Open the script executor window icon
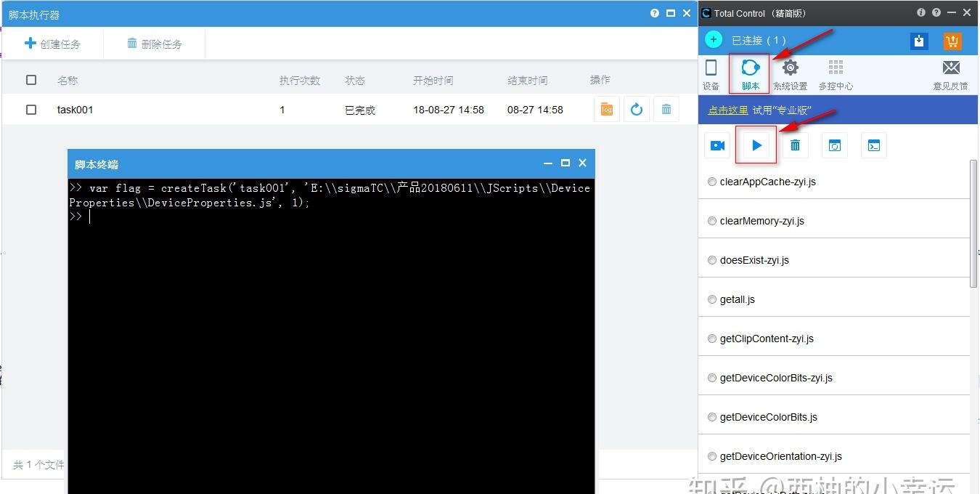This screenshot has width=980, height=494. point(835,145)
